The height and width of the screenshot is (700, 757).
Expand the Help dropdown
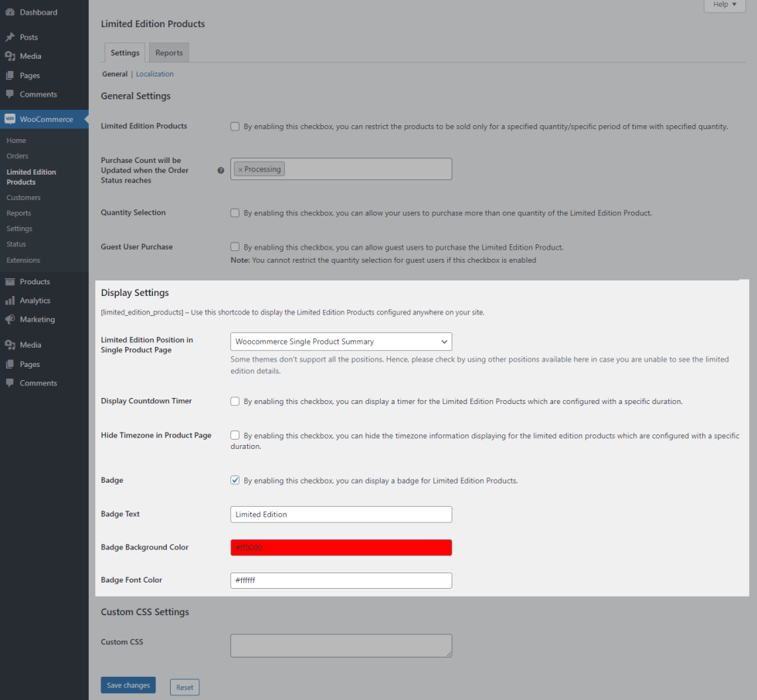725,5
